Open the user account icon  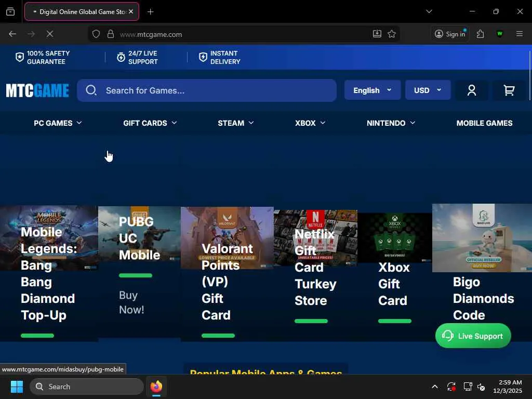click(x=472, y=90)
